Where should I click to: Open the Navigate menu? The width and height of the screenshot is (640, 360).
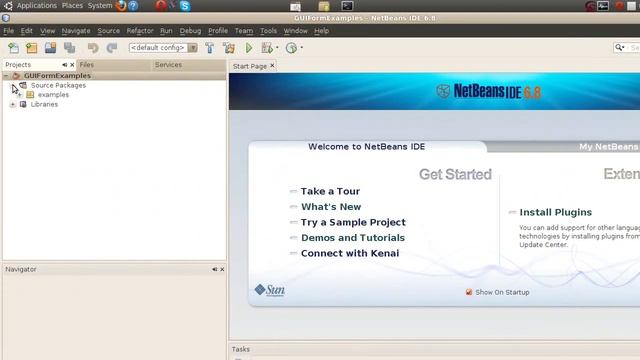tap(76, 31)
